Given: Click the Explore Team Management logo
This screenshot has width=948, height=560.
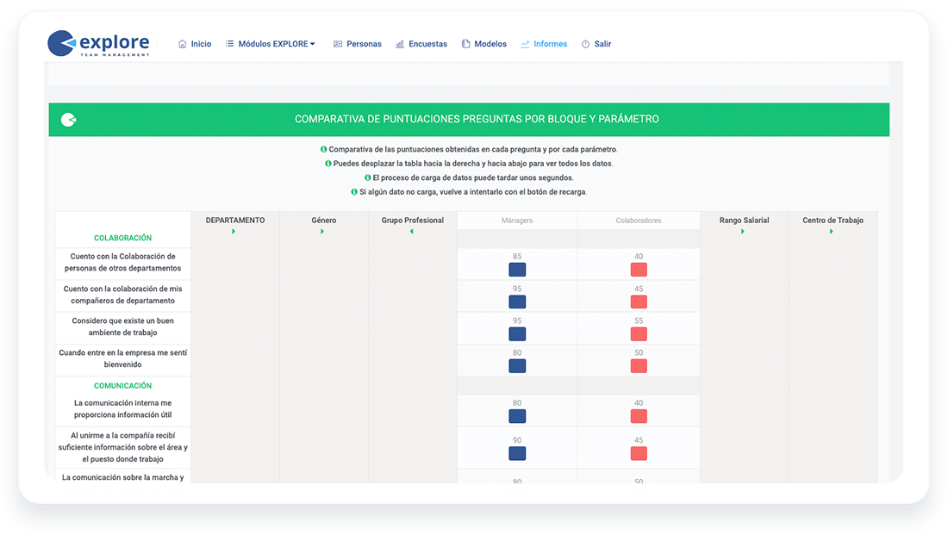Looking at the screenshot, I should [x=98, y=43].
